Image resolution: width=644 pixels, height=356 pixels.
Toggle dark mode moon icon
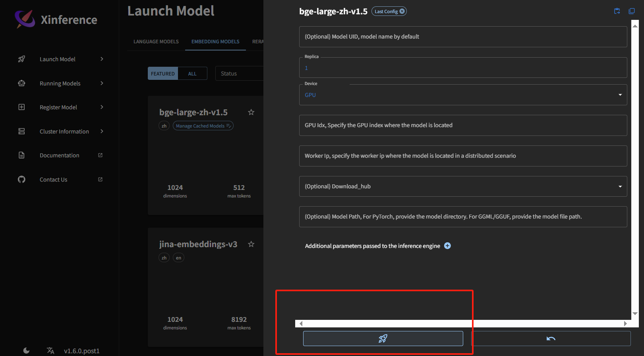(26, 350)
